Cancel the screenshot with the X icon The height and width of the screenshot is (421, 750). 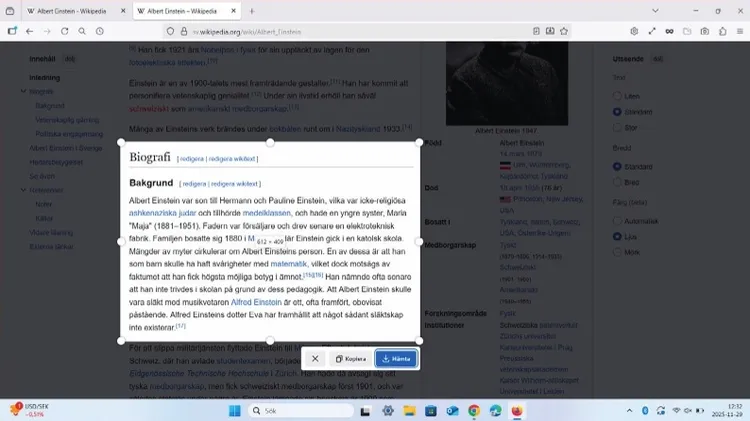[x=315, y=358]
